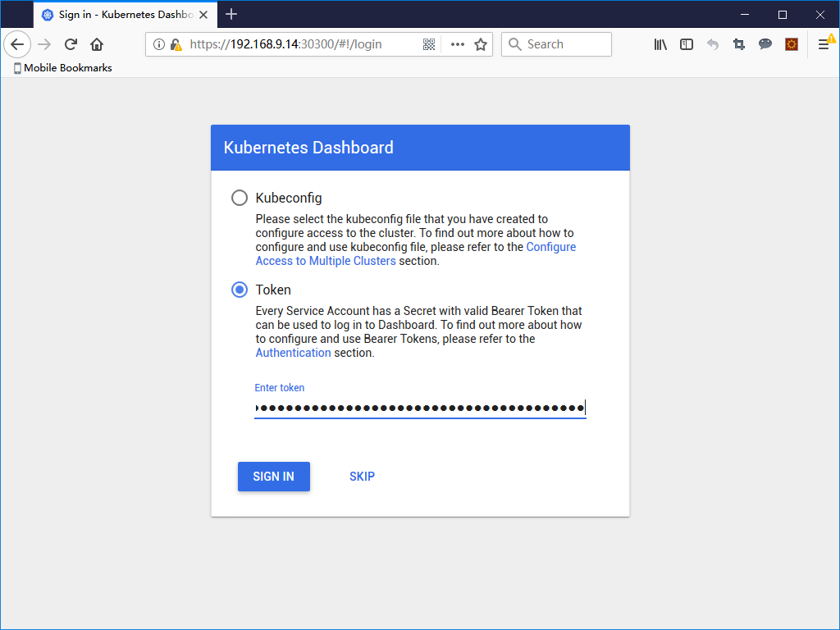The width and height of the screenshot is (840, 630).
Task: Open the browser home page
Action: click(x=97, y=44)
